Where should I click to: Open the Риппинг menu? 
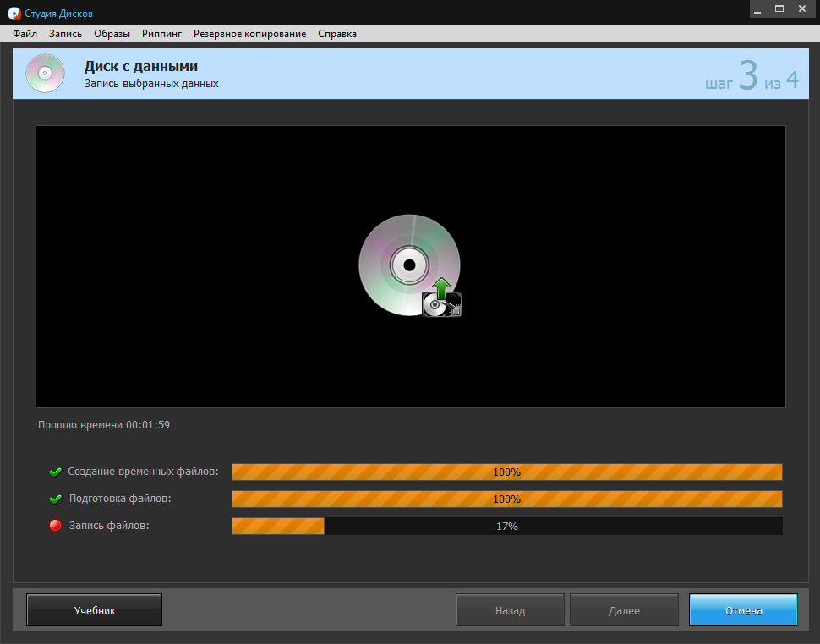point(161,34)
